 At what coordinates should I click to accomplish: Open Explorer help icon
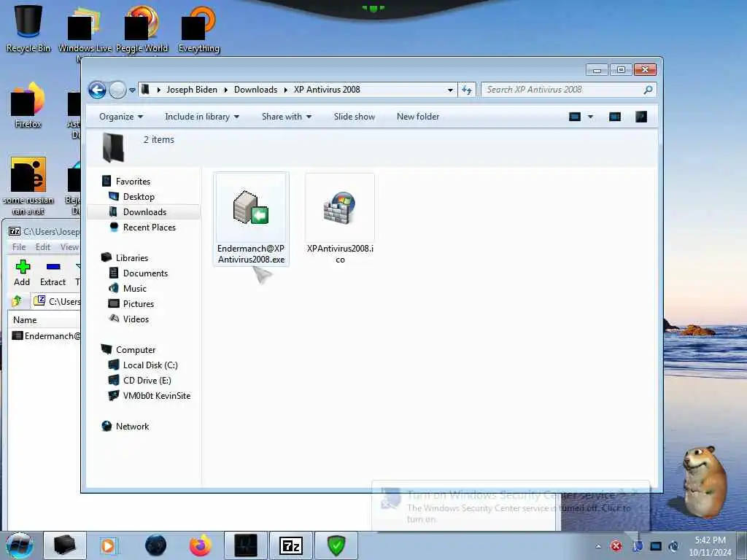(x=641, y=117)
